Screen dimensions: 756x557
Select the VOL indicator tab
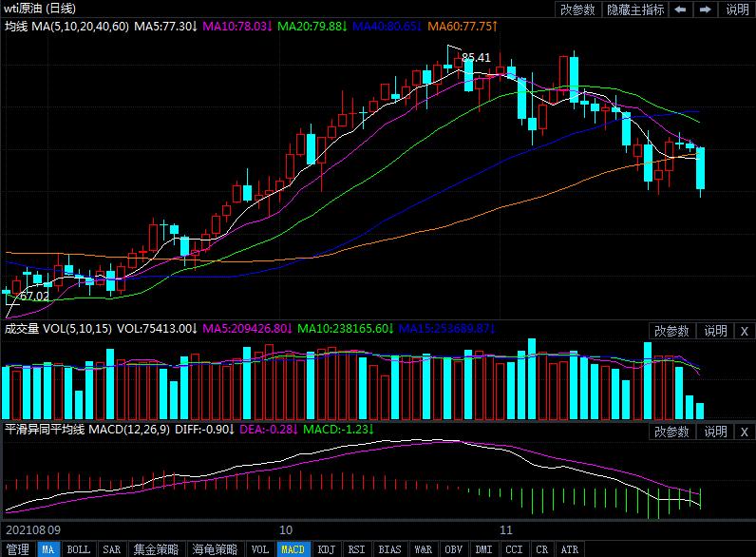[259, 549]
